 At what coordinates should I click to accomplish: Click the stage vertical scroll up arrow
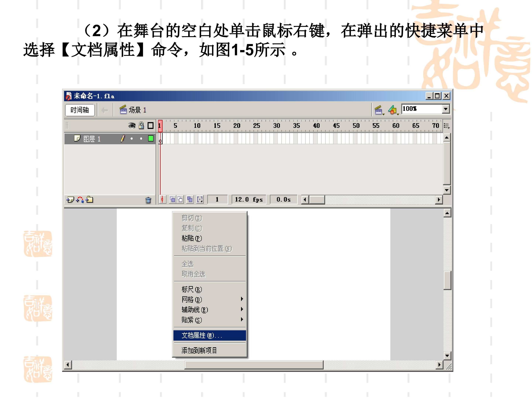click(447, 213)
